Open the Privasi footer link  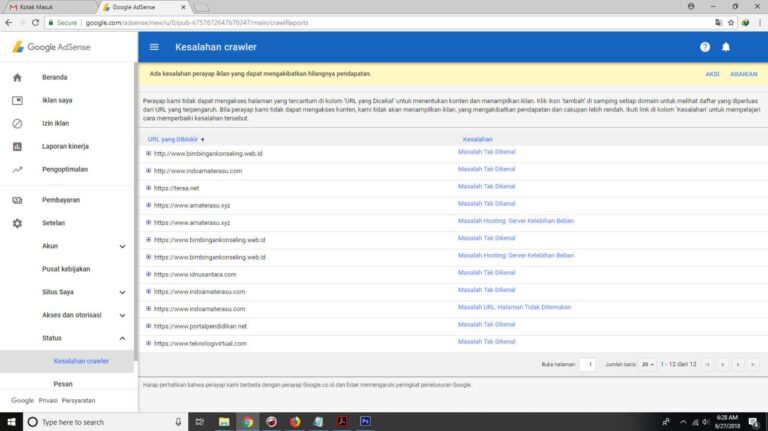[48, 400]
